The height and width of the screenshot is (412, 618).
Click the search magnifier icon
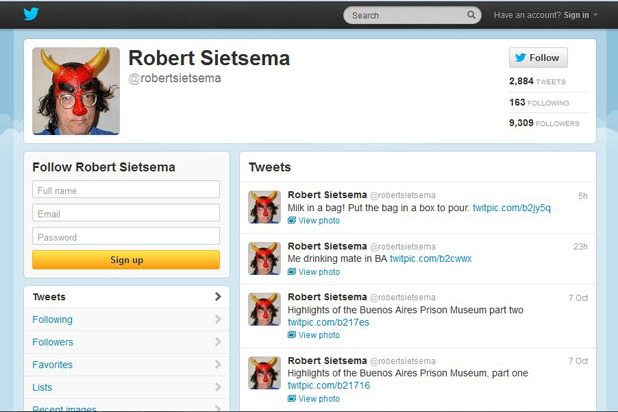471,15
